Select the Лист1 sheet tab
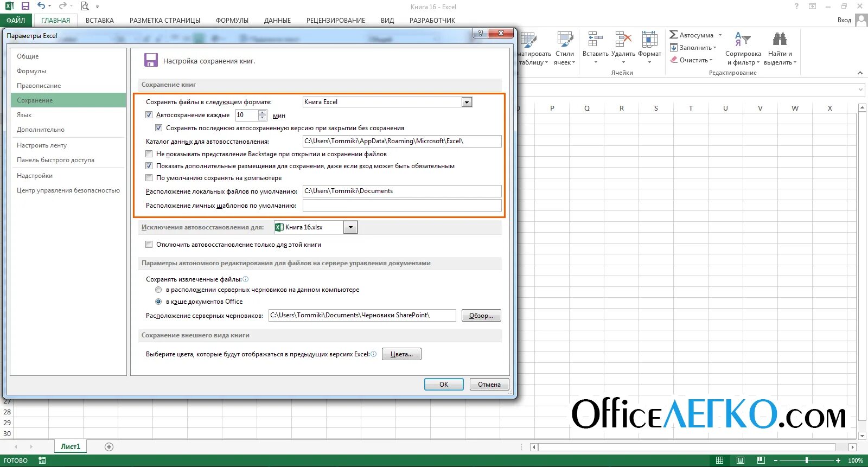This screenshot has width=868, height=467. coord(71,447)
